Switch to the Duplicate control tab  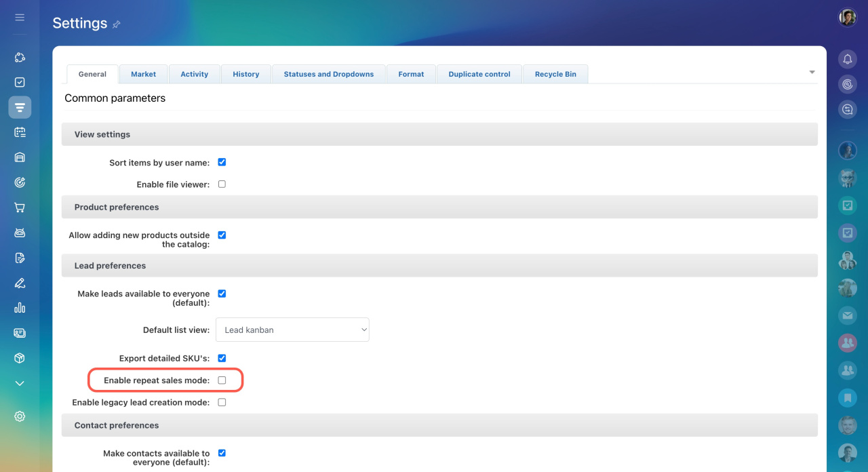479,74
